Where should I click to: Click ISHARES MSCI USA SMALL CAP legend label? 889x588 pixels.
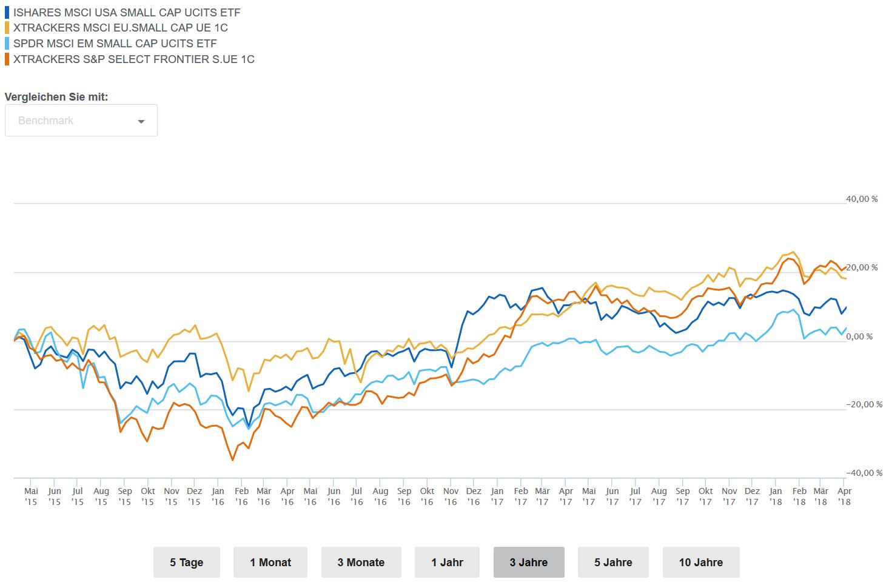point(127,12)
